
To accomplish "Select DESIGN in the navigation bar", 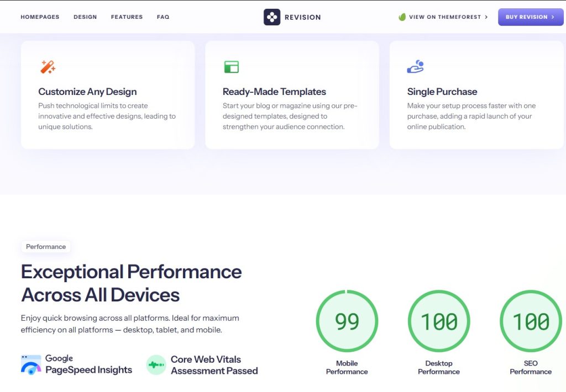I will [85, 17].
